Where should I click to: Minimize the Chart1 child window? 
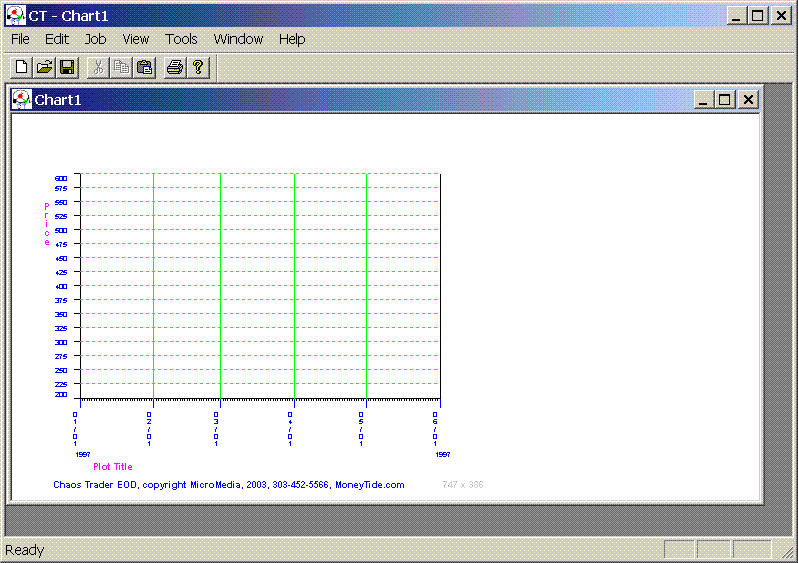coord(703,99)
